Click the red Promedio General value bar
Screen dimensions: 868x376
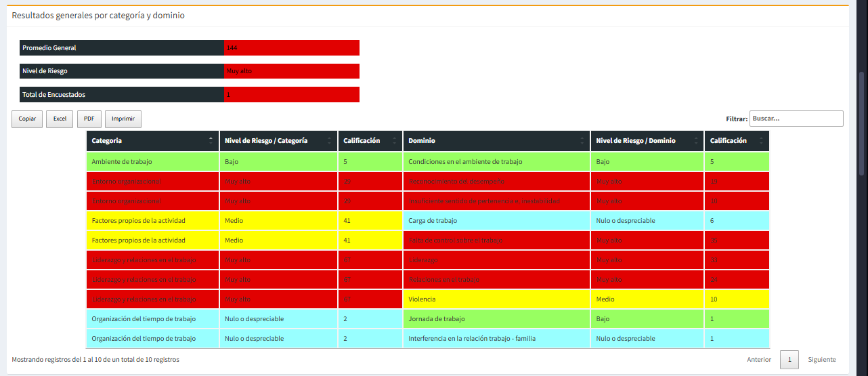pyautogui.click(x=291, y=48)
